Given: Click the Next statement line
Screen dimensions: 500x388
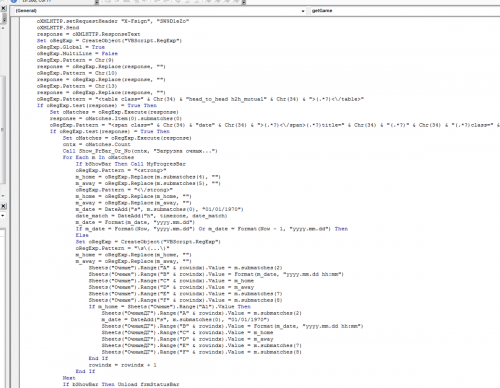Looking at the screenshot, I should coord(69,378).
